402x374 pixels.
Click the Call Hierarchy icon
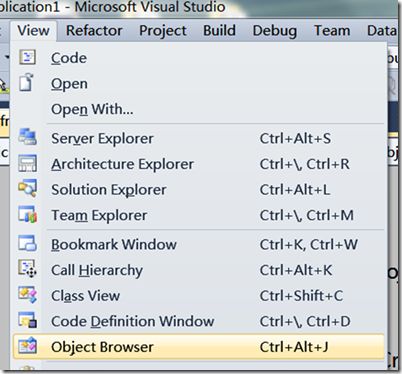click(x=27, y=269)
